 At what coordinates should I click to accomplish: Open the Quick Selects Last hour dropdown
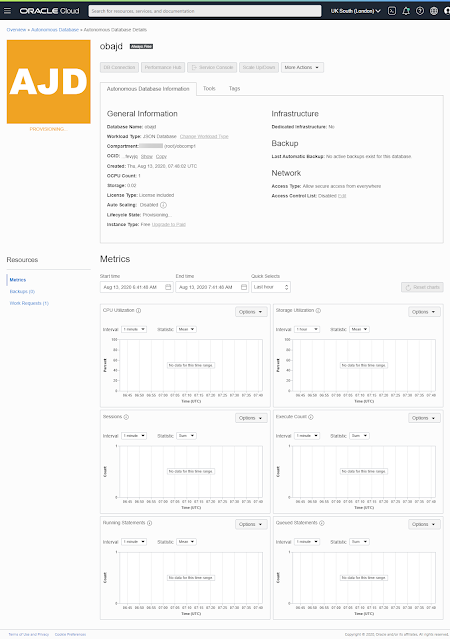point(271,287)
